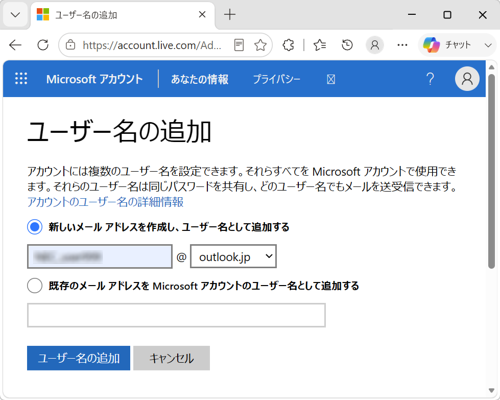Go to Microsoft アカウント home
The height and width of the screenshot is (400, 500).
94,79
